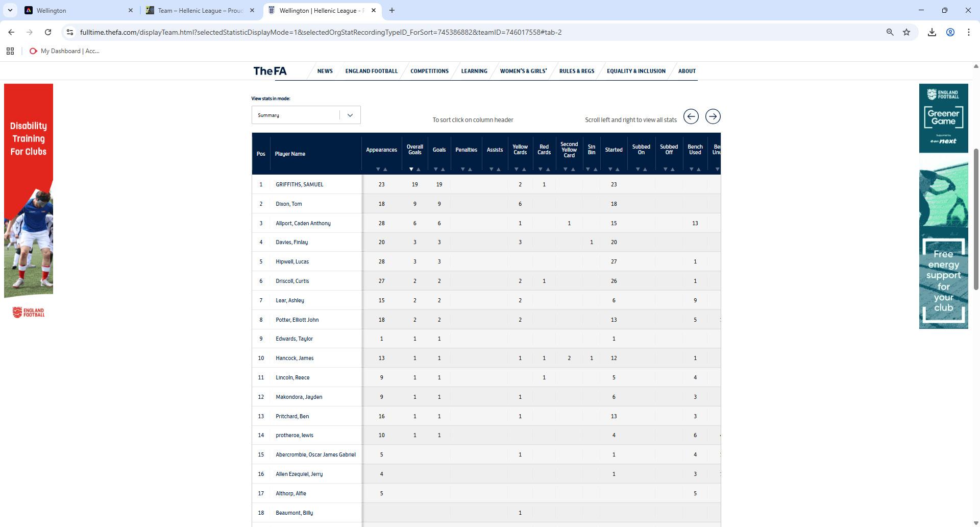The image size is (980, 527).
Task: Open the RULES & REGS menu
Action: point(577,71)
